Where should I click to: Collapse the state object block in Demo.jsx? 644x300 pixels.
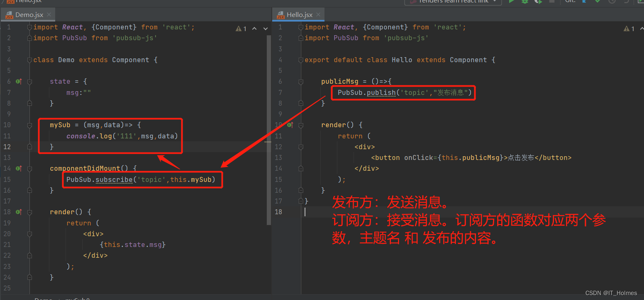pos(29,82)
